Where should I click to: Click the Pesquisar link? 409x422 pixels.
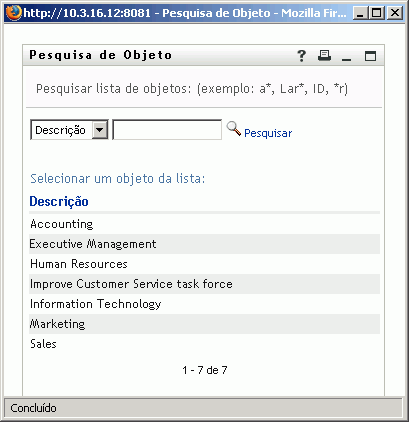tap(268, 133)
